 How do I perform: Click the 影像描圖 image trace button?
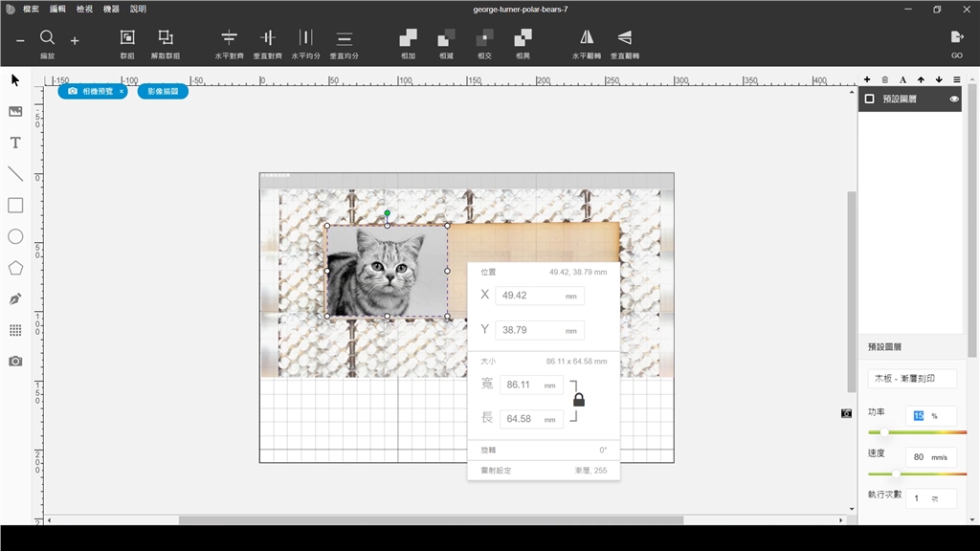(163, 91)
